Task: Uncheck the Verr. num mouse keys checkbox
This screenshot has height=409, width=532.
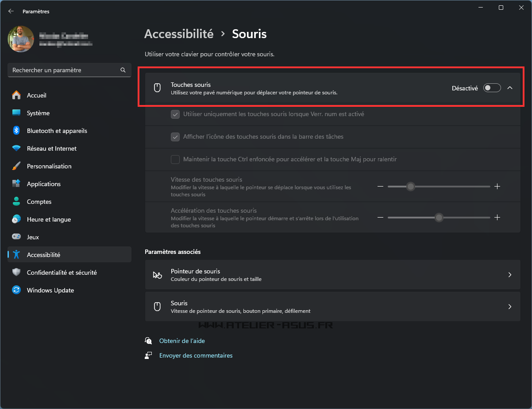Action: point(175,114)
